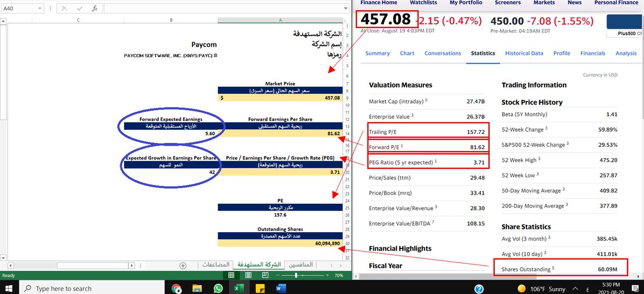
Task: Click the Name Box showing A40
Action: click(x=21, y=9)
